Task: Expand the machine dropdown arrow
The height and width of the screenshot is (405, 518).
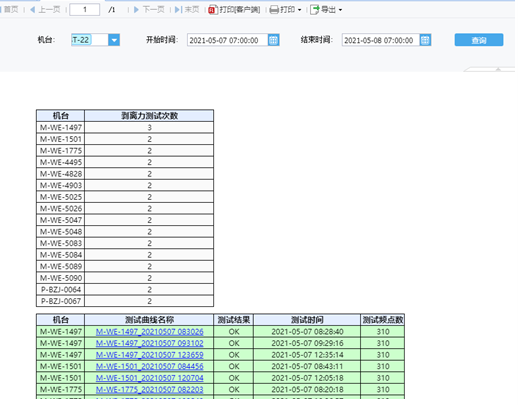Action: (x=114, y=40)
